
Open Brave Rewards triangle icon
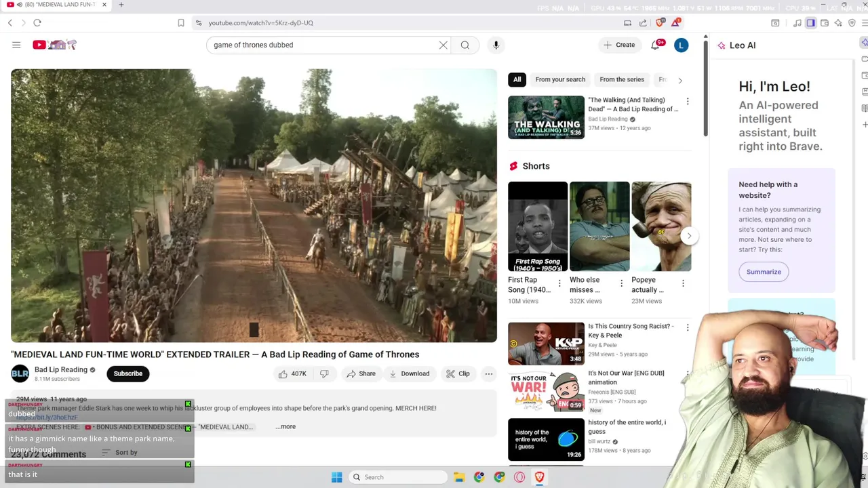pos(676,23)
